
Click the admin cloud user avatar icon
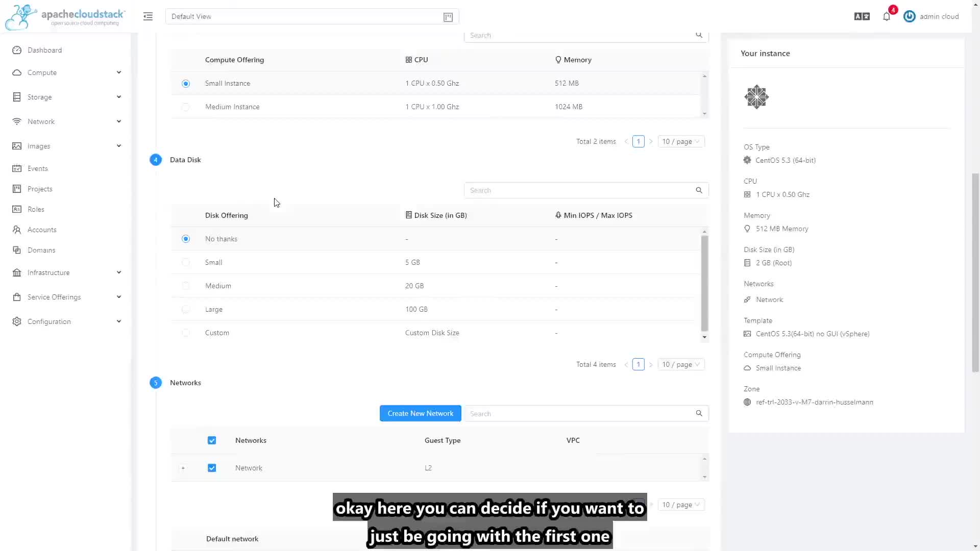(909, 16)
